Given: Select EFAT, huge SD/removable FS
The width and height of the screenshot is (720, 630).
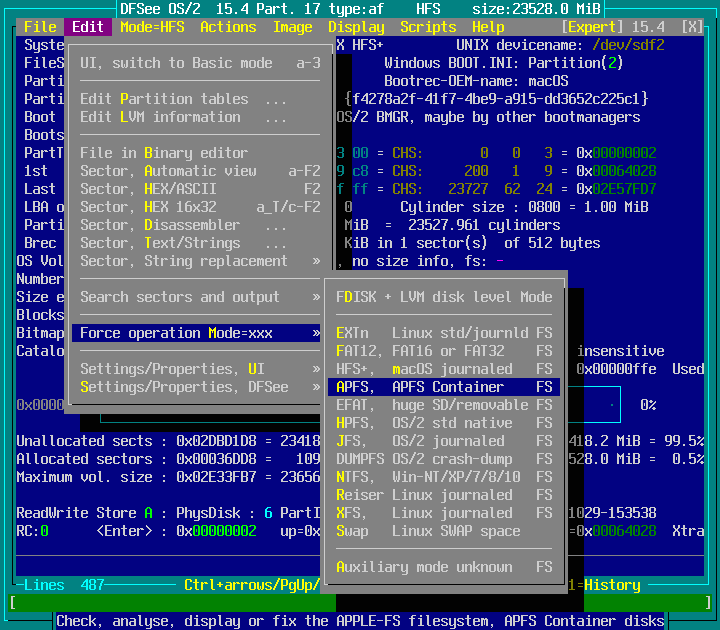Looking at the screenshot, I should [x=444, y=405].
